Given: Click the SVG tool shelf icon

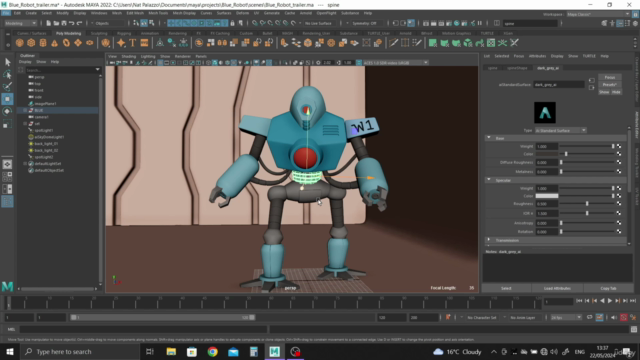Looking at the screenshot, I should (x=144, y=43).
